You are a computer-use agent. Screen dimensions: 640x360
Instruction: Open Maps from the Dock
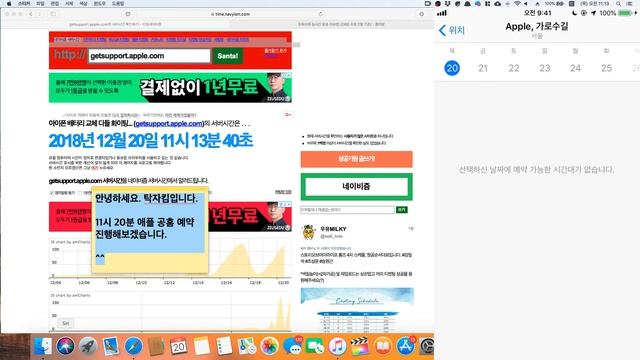[247, 347]
